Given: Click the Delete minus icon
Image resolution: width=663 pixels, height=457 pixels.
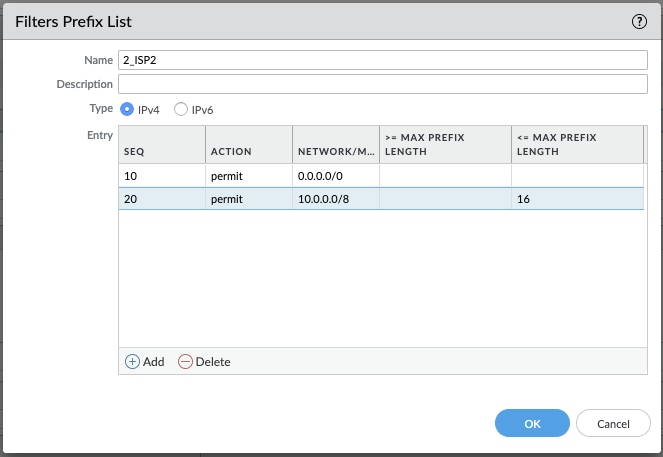Looking at the screenshot, I should point(185,362).
